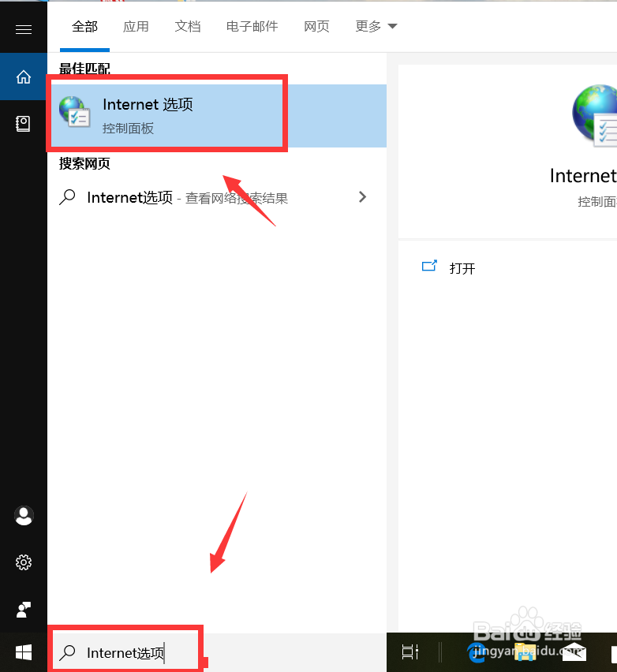Click the 控制面板 subtitle text
The height and width of the screenshot is (672, 617).
pyautogui.click(x=128, y=129)
